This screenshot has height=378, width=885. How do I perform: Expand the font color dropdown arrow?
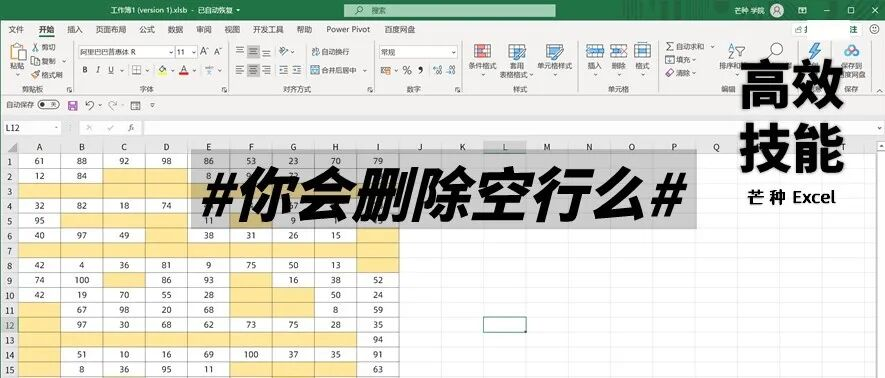pyautogui.click(x=194, y=71)
